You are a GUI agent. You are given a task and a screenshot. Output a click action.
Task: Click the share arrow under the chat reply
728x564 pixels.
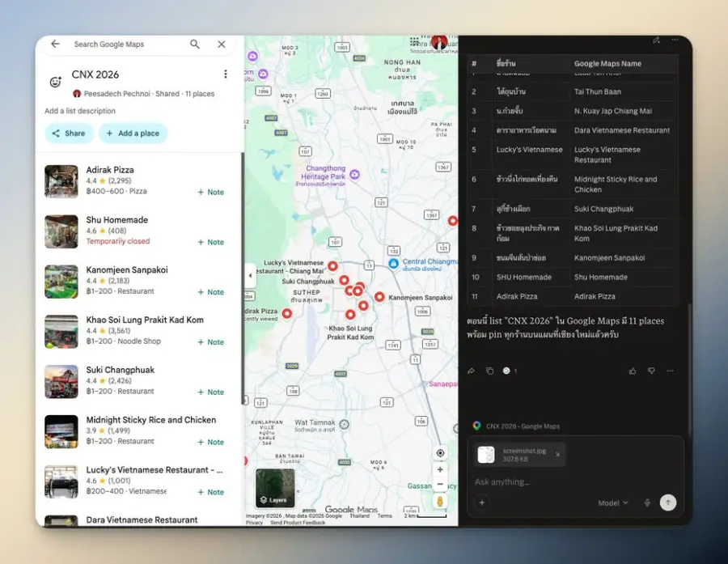click(472, 371)
